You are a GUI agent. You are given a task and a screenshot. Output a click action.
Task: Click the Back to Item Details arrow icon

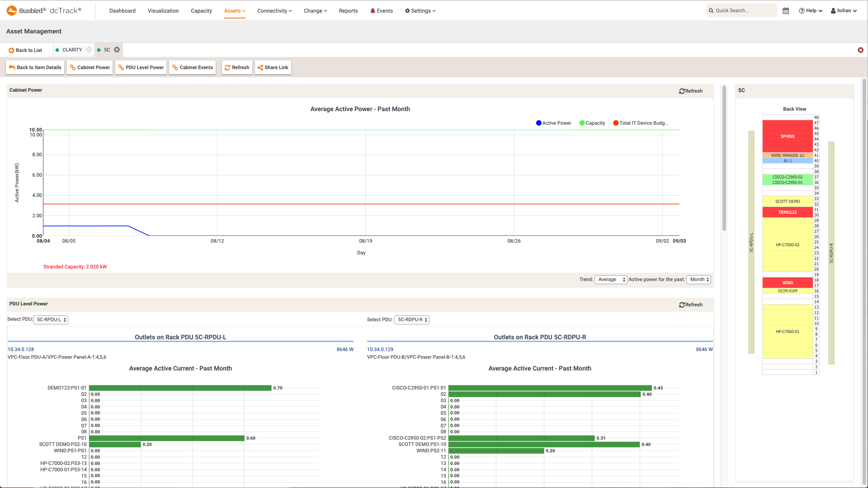pos(12,67)
